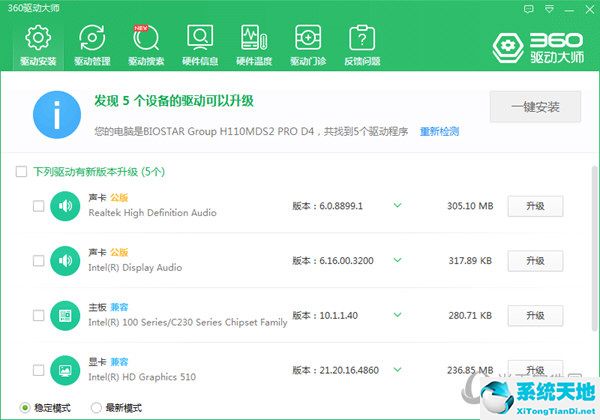The width and height of the screenshot is (600, 420).
Task: Check the Intel(R) HD Graphics 510 checkbox
Action: [39, 370]
